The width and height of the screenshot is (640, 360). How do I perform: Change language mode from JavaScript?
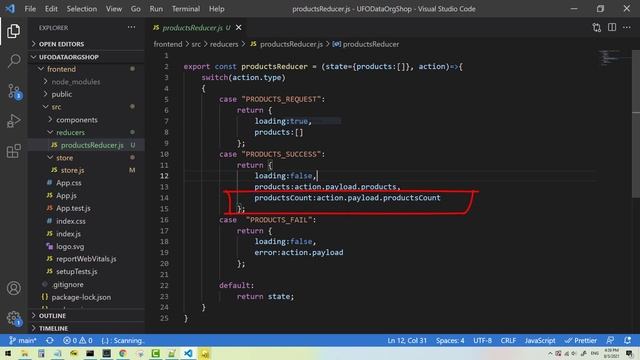(540, 340)
